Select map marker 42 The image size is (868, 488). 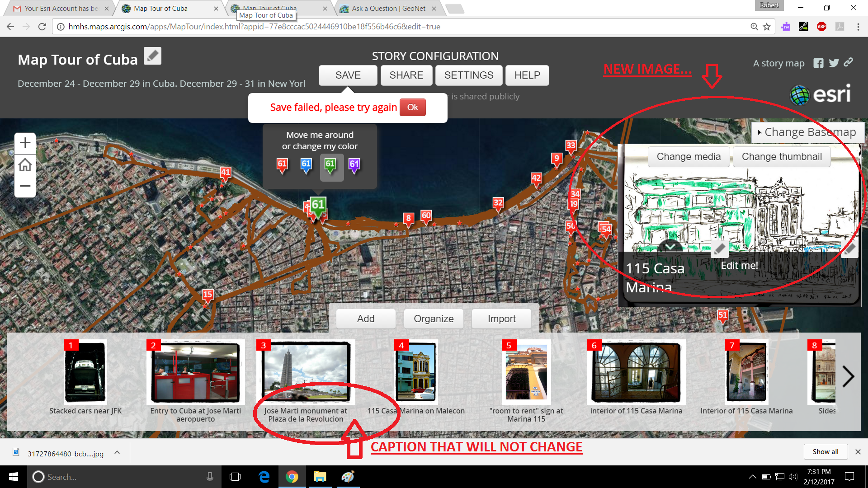[x=536, y=180]
